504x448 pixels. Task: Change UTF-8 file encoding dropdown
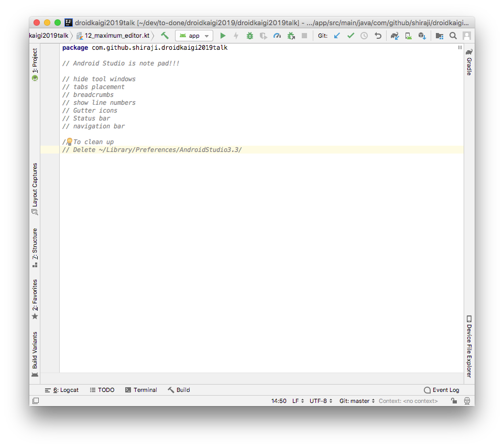click(321, 401)
